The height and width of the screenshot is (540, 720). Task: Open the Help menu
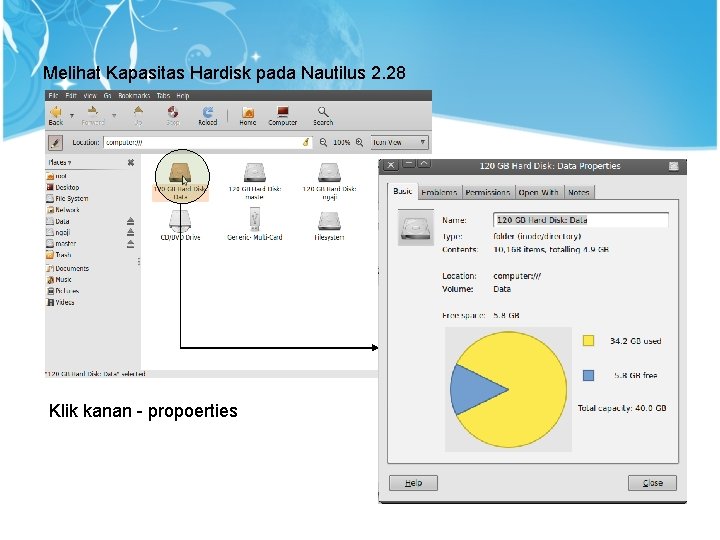183,96
